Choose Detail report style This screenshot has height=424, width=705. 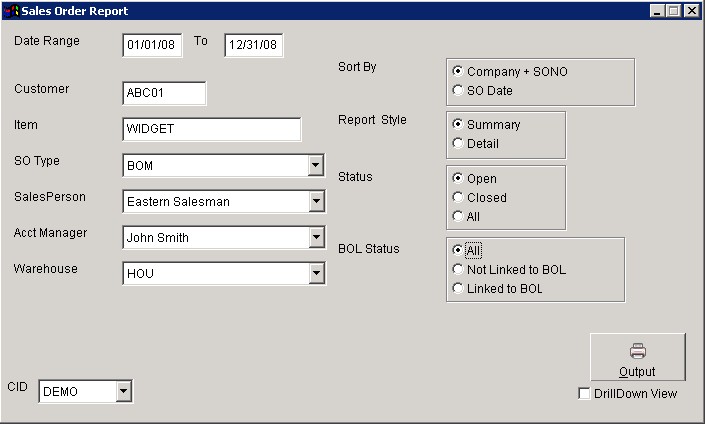pos(458,143)
